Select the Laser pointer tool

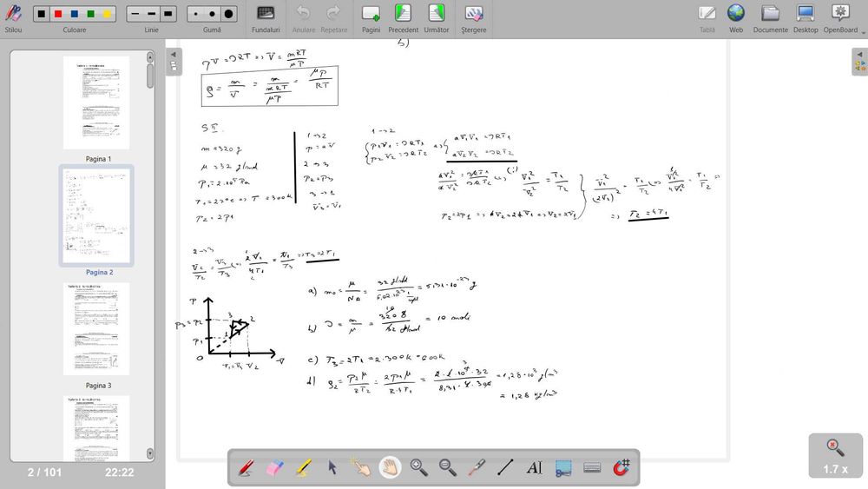[x=477, y=468]
